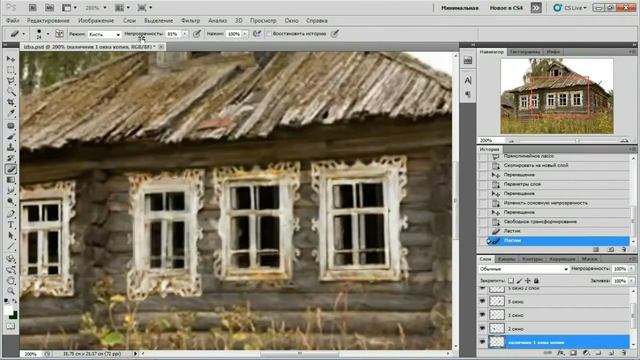Open eraser mode dropdown 'Кисть'
Viewport: 640px width, 360px height.
coord(104,34)
